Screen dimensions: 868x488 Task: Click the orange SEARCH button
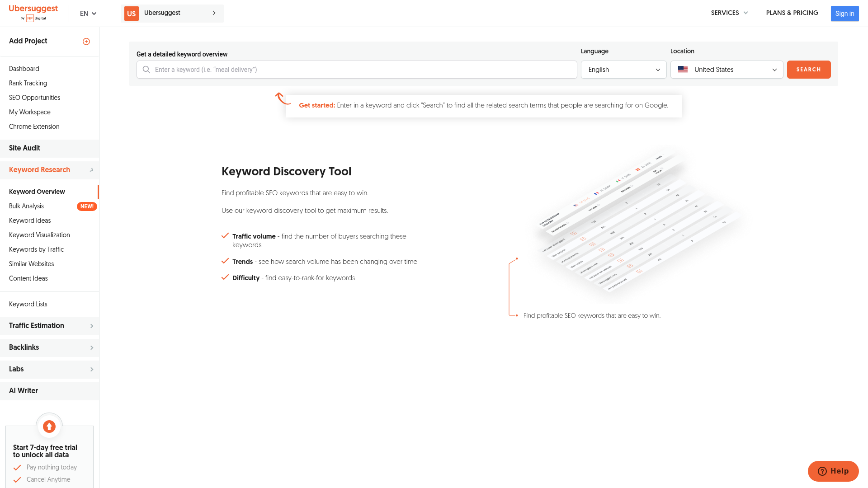click(808, 70)
